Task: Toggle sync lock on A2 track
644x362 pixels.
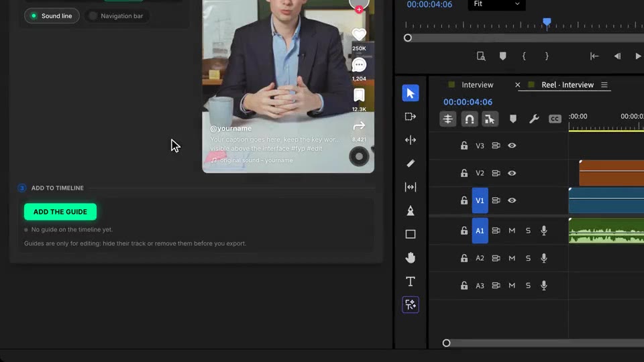Action: [x=496, y=258]
